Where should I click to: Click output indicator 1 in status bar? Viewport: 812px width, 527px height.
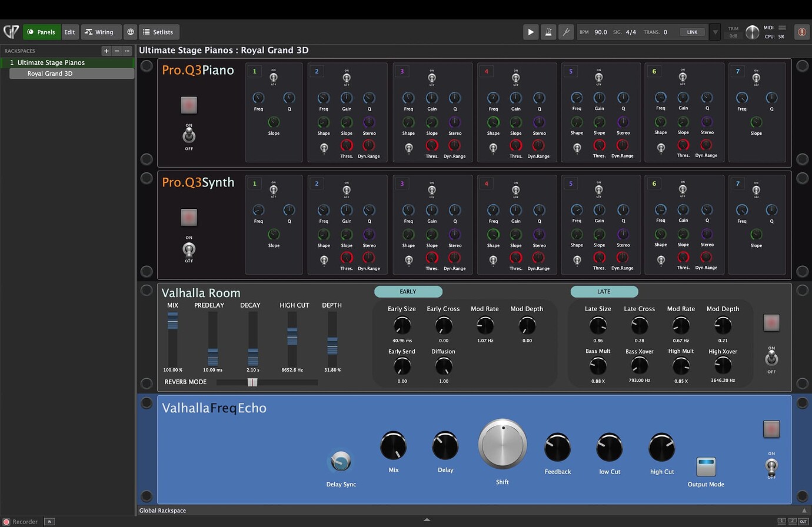781,521
